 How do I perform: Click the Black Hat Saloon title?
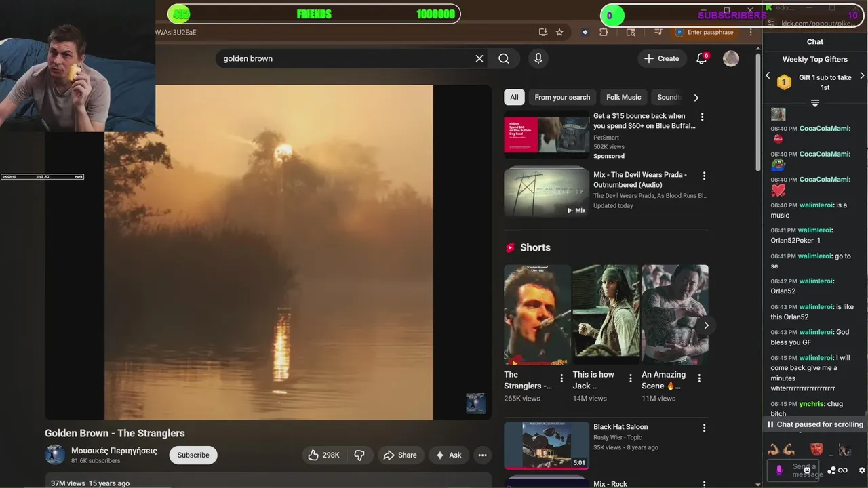click(620, 427)
